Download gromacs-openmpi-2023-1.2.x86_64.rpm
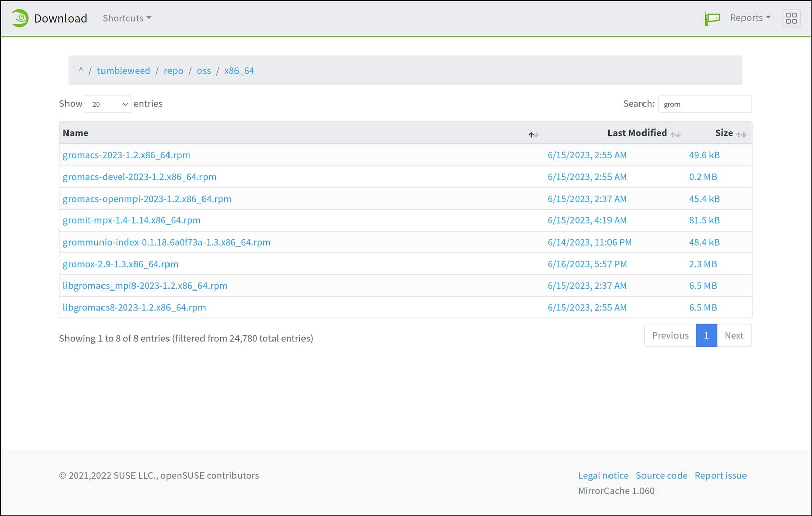Image resolution: width=812 pixels, height=516 pixels. tap(147, 199)
